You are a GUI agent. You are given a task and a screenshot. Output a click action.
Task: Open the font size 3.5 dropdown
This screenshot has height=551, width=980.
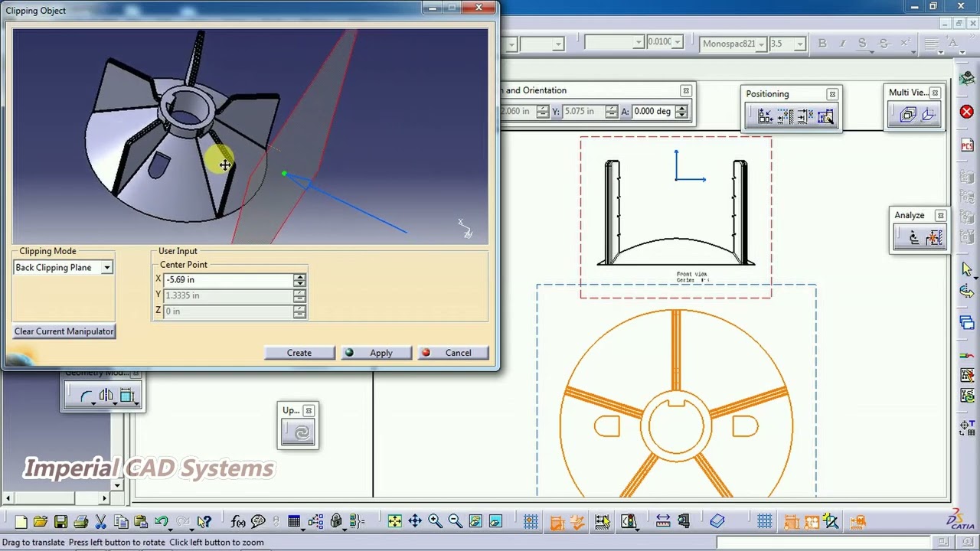[x=800, y=44]
